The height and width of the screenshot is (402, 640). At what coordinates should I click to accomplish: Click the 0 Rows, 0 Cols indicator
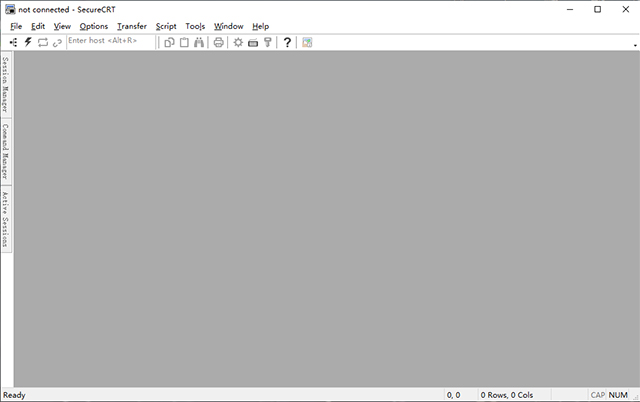pos(507,395)
